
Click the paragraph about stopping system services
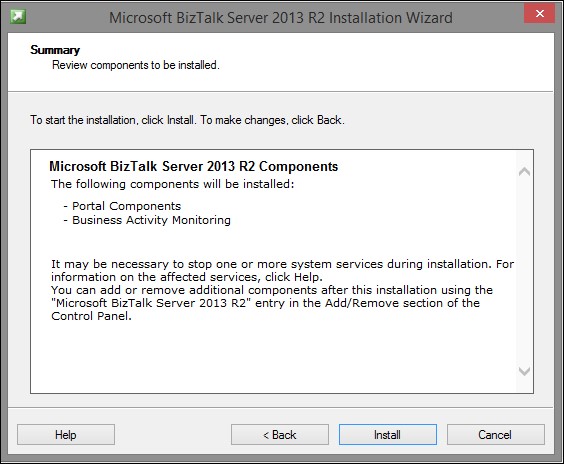click(x=282, y=270)
